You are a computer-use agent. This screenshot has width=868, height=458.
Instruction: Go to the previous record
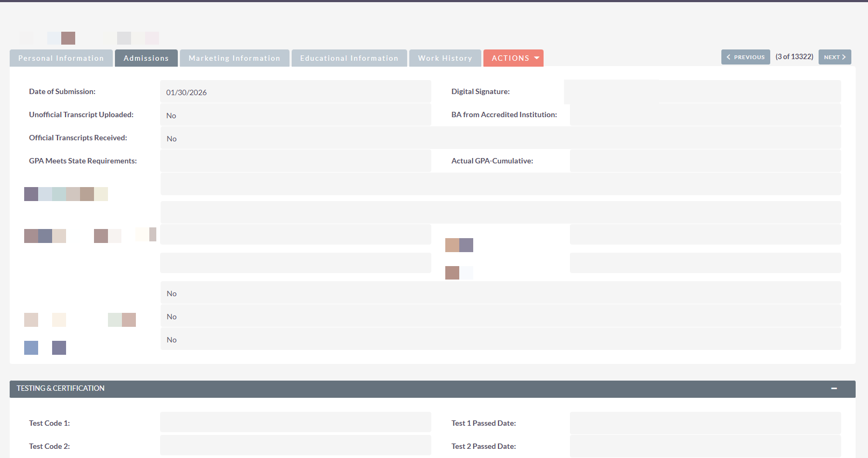click(x=745, y=57)
